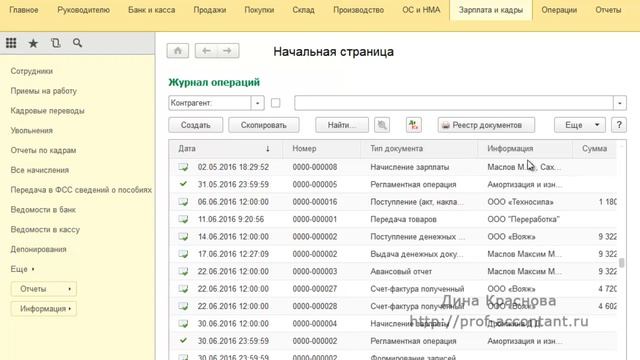Image resolution: width=640 pixels, height=360 pixels.
Task: Select the Зарплата и кадры section
Action: tap(491, 10)
